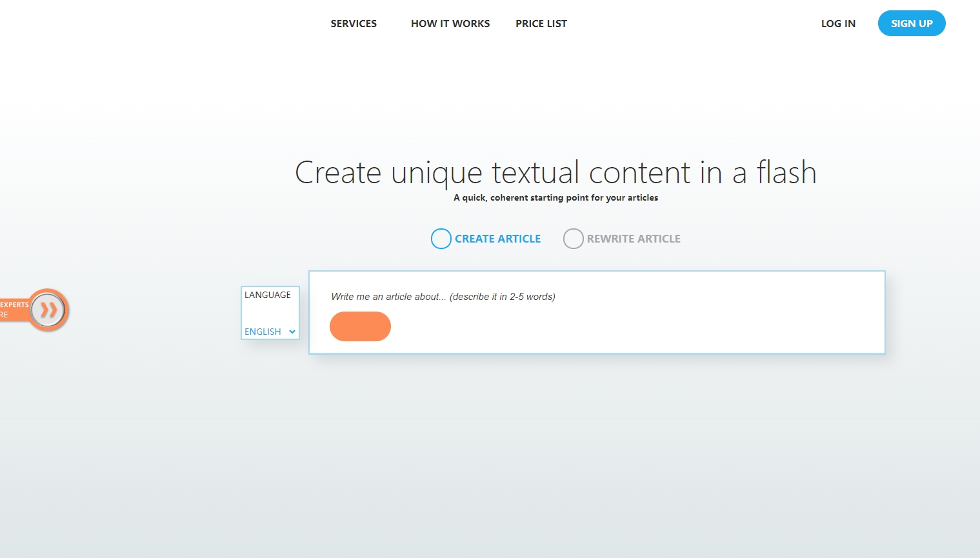Viewport: 980px width, 558px height.
Task: Go to HOW IT WORKS in navigation
Action: (450, 24)
